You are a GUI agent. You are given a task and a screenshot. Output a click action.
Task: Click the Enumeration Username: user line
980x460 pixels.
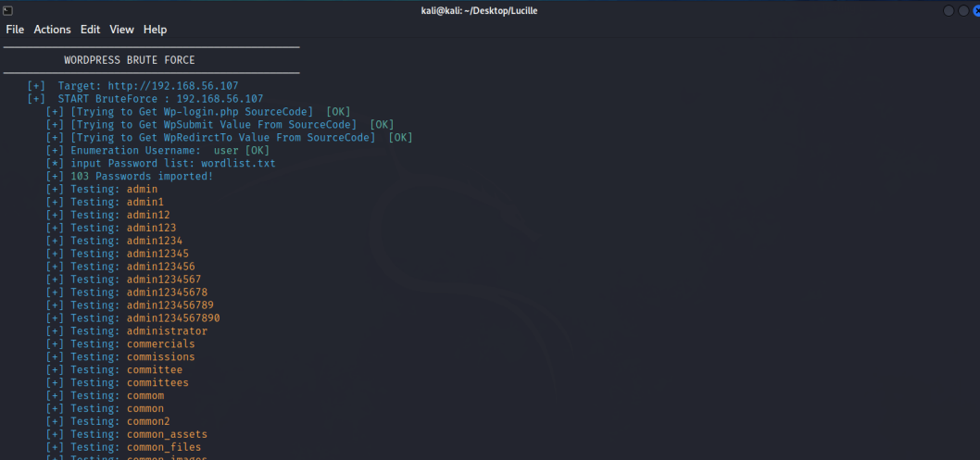point(157,151)
